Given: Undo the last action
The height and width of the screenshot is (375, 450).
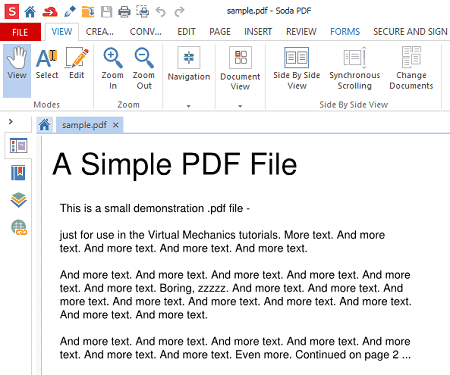Looking at the screenshot, I should coord(161,12).
